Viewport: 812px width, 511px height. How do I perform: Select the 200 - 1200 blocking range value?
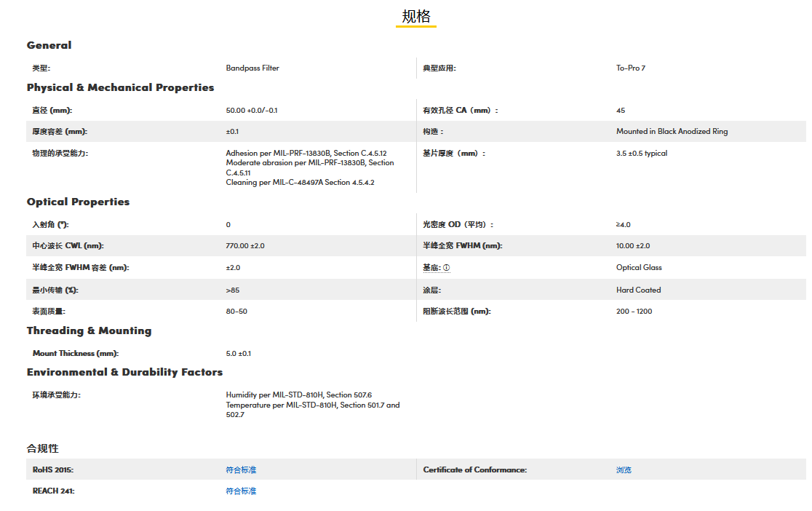634,312
